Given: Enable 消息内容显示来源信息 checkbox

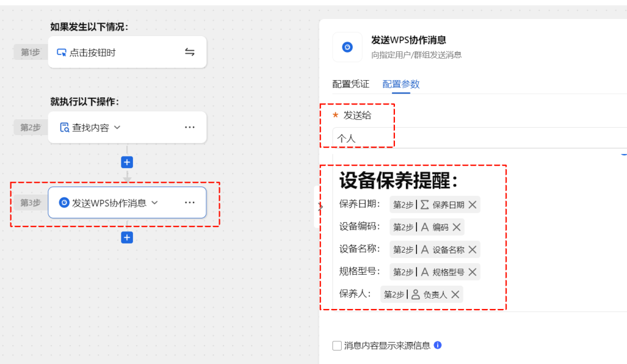Looking at the screenshot, I should tap(337, 346).
